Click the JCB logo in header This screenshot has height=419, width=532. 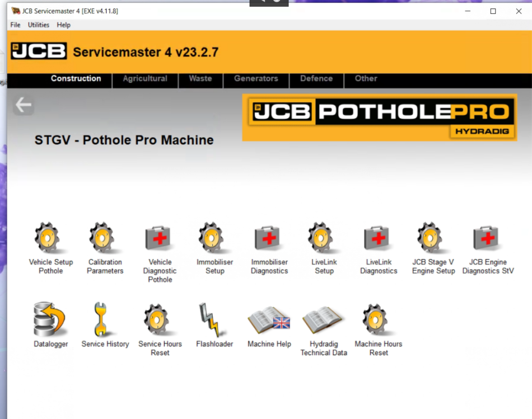pyautogui.click(x=39, y=51)
